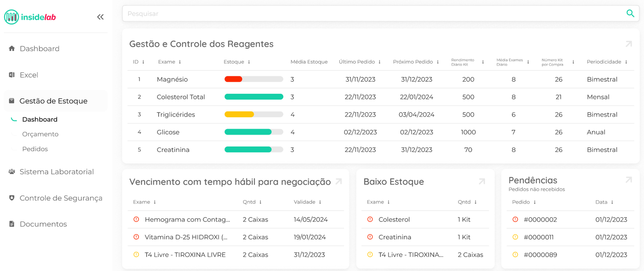
Task: Click red alert icon beside Creatinina low stock
Action: tap(370, 237)
